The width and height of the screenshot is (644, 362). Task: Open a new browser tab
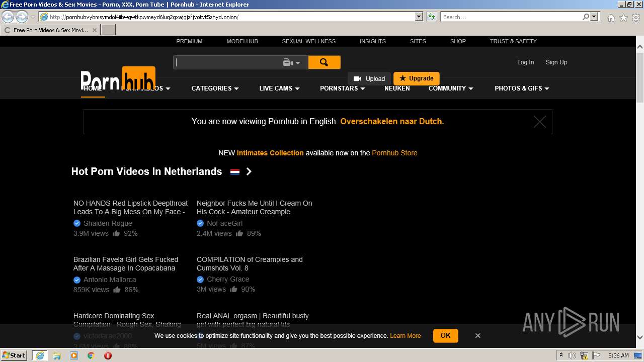(108, 30)
